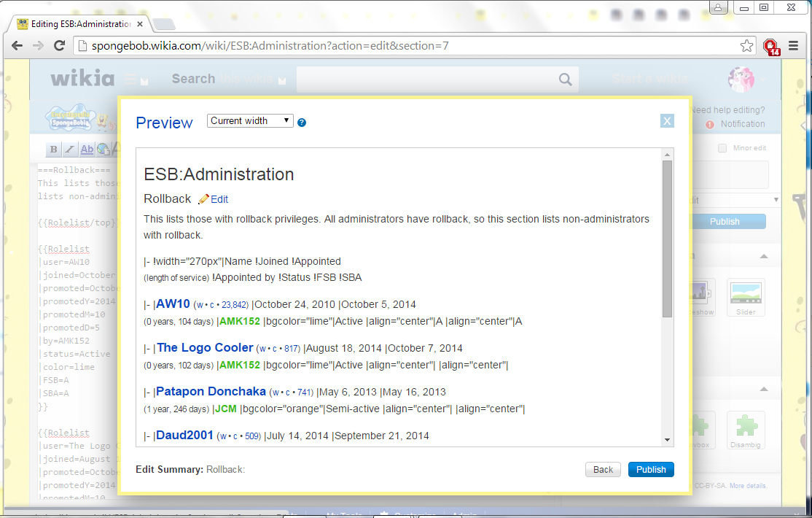This screenshot has height=518, width=812.
Task: Click the Back button in Preview dialog
Action: [603, 469]
